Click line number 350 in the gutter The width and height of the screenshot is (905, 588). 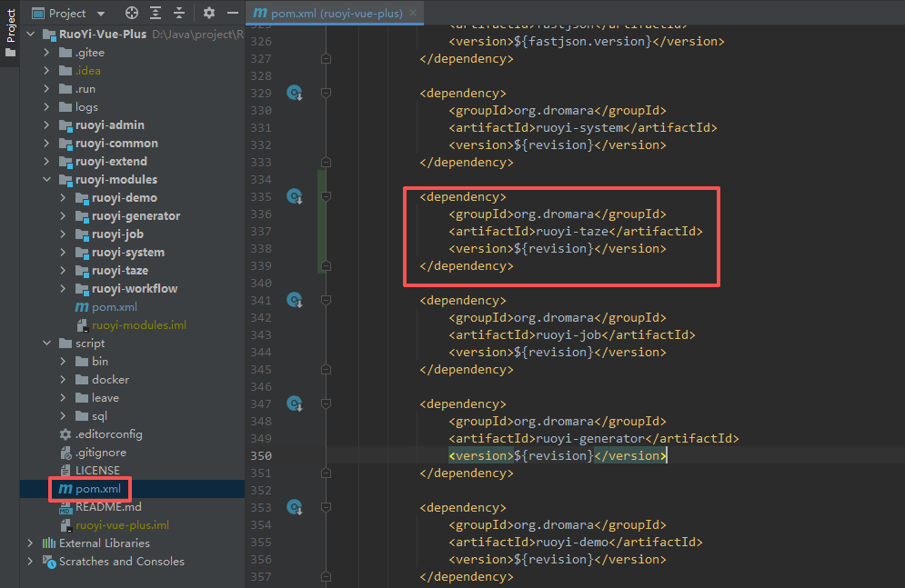click(x=261, y=456)
